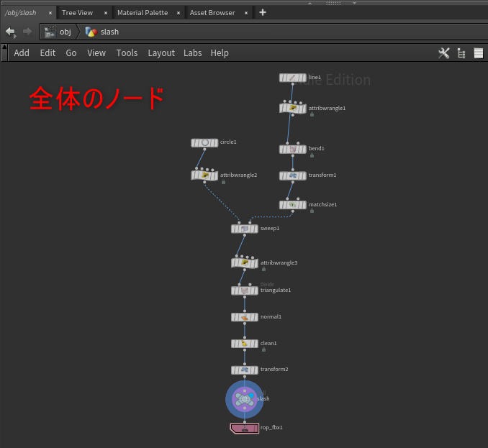Open the tree view layout icon
Image resolution: width=488 pixels, height=448 pixels.
pyautogui.click(x=461, y=53)
